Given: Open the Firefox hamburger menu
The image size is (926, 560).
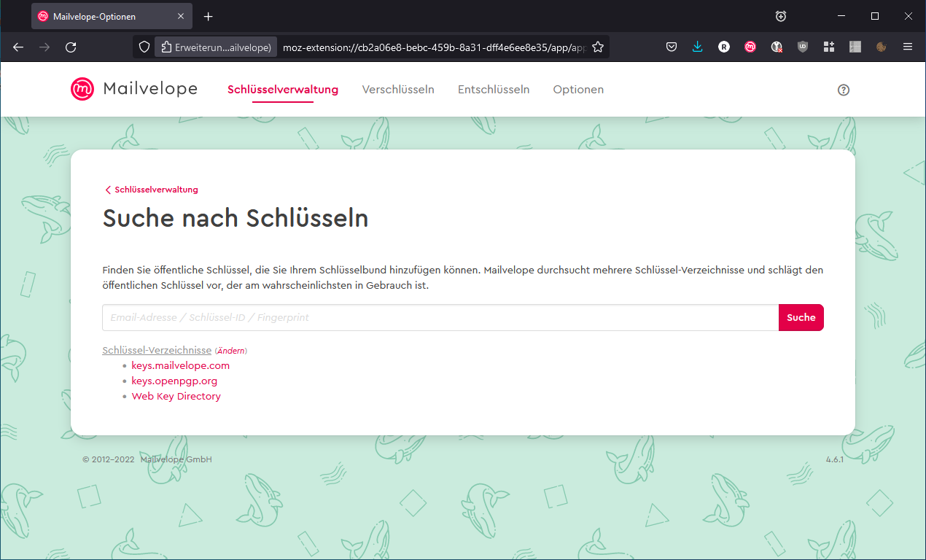Looking at the screenshot, I should pos(908,47).
